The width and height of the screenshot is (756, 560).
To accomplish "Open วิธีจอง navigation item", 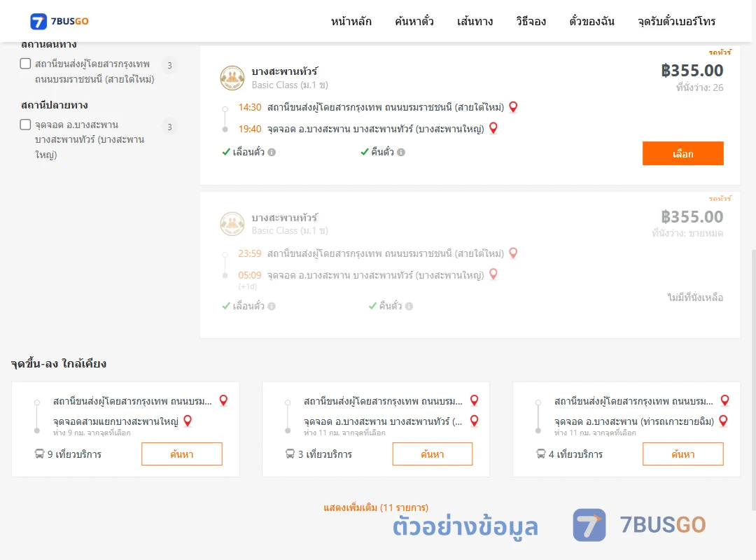I will tap(531, 22).
